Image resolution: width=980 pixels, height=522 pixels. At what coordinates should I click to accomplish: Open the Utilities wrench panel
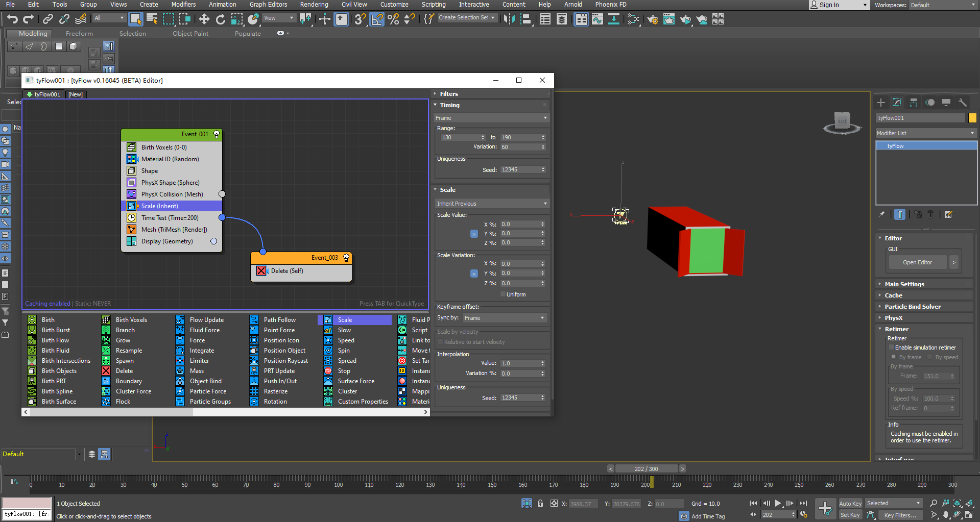963,103
